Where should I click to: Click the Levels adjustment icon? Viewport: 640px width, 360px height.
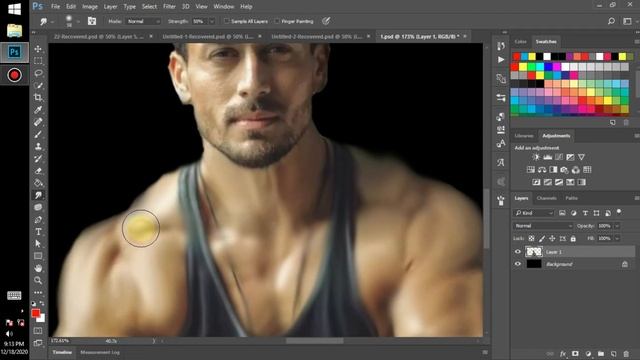click(548, 157)
